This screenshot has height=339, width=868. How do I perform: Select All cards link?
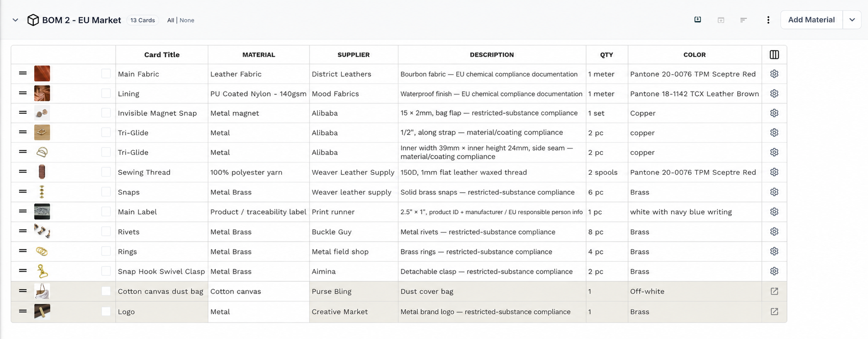pos(171,20)
